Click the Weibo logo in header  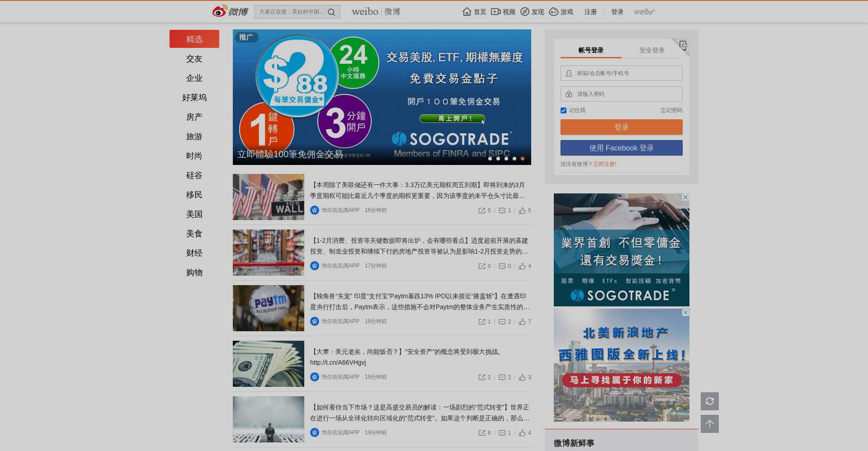(x=230, y=11)
